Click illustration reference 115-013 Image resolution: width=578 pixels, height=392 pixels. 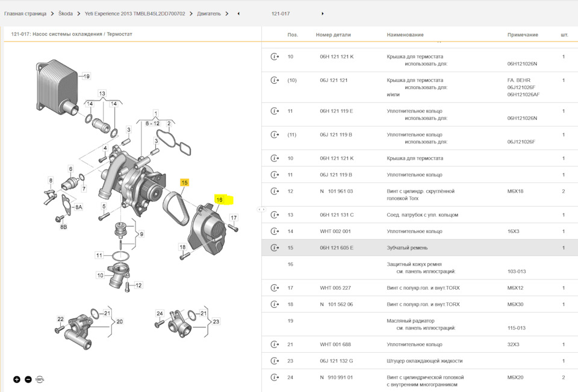(x=517, y=328)
